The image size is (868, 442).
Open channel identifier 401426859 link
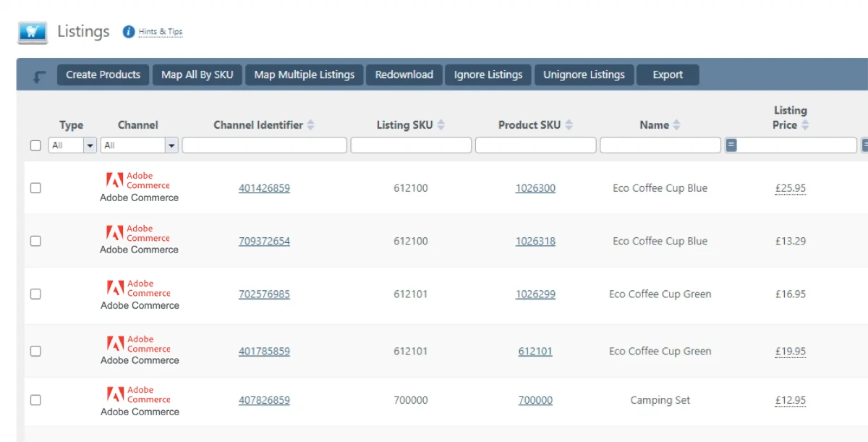[264, 188]
